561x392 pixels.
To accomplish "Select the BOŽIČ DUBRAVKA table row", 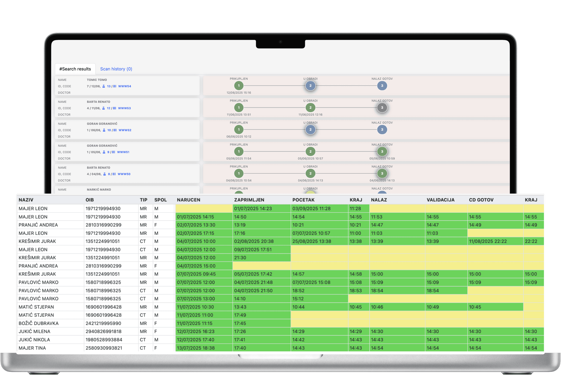I will pos(39,323).
